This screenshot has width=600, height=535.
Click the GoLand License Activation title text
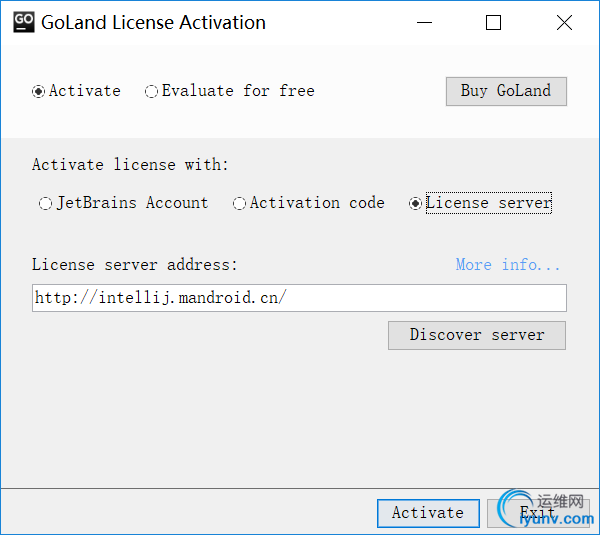pos(153,22)
